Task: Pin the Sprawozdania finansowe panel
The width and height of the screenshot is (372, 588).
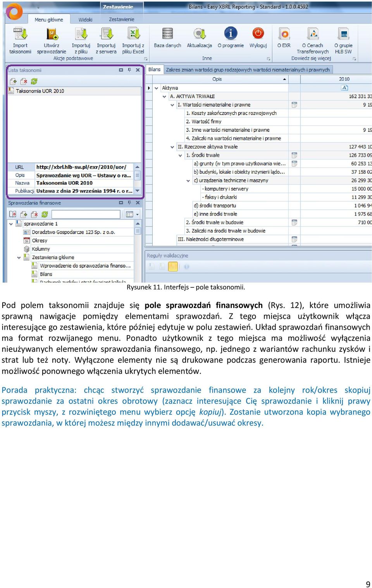Action: click(x=129, y=203)
